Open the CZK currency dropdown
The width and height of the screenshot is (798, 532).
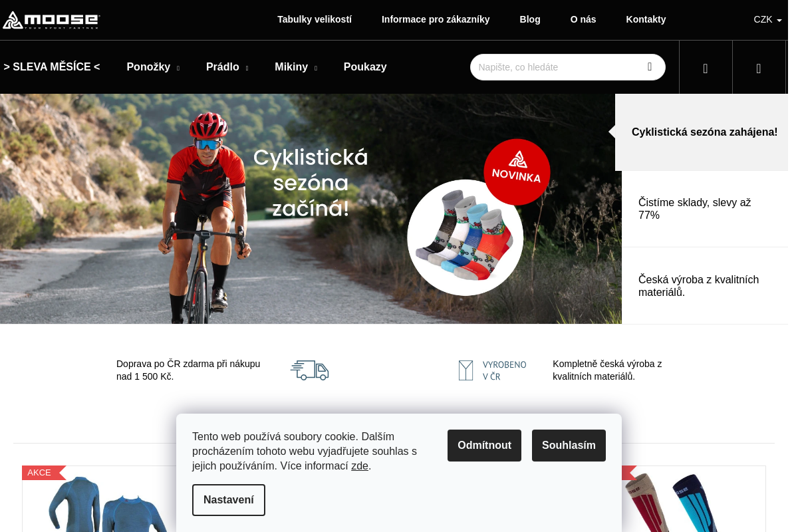coord(767,19)
